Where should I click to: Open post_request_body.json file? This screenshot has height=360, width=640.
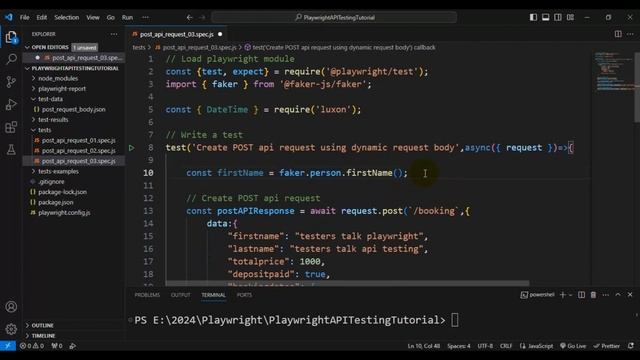click(x=73, y=109)
